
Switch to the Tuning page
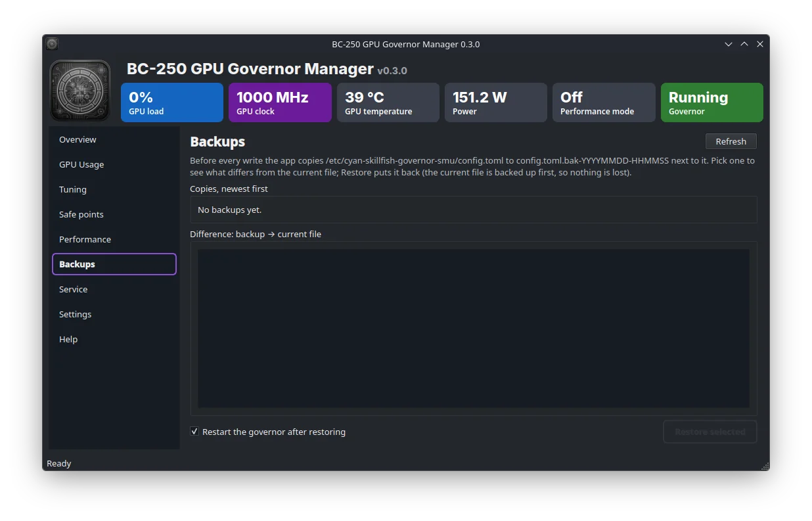[114, 189]
